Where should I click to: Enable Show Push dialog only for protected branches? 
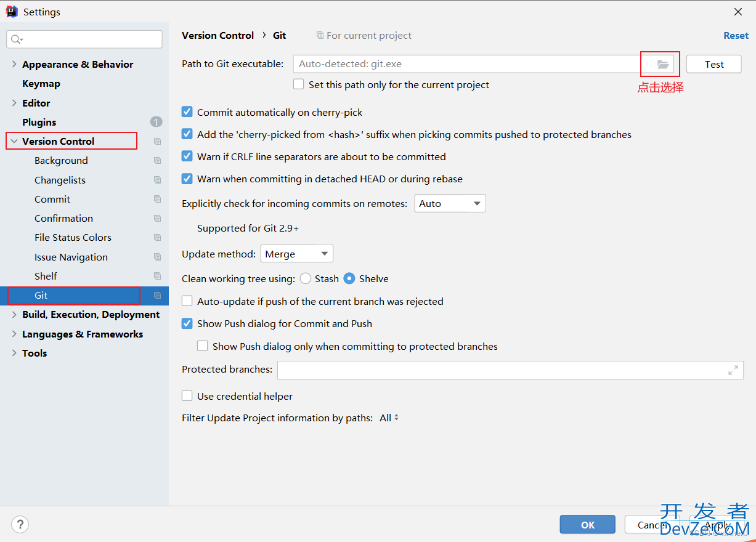click(203, 346)
